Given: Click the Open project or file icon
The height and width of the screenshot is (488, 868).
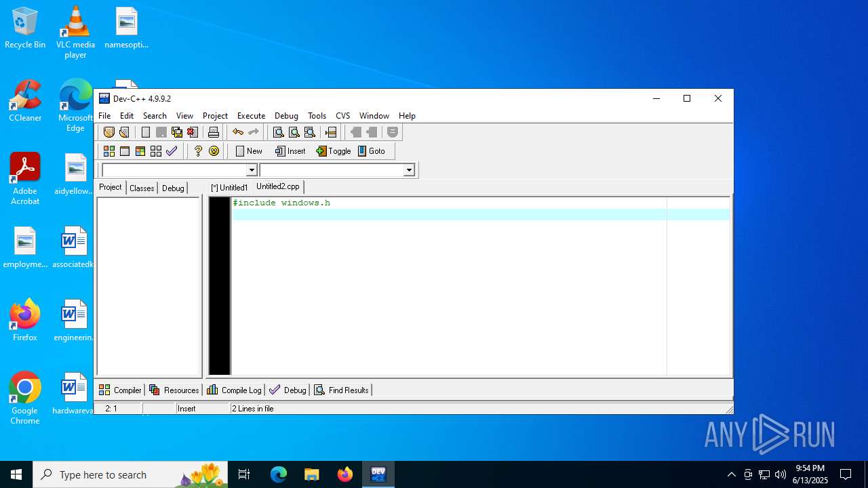Looking at the screenshot, I should (124, 132).
